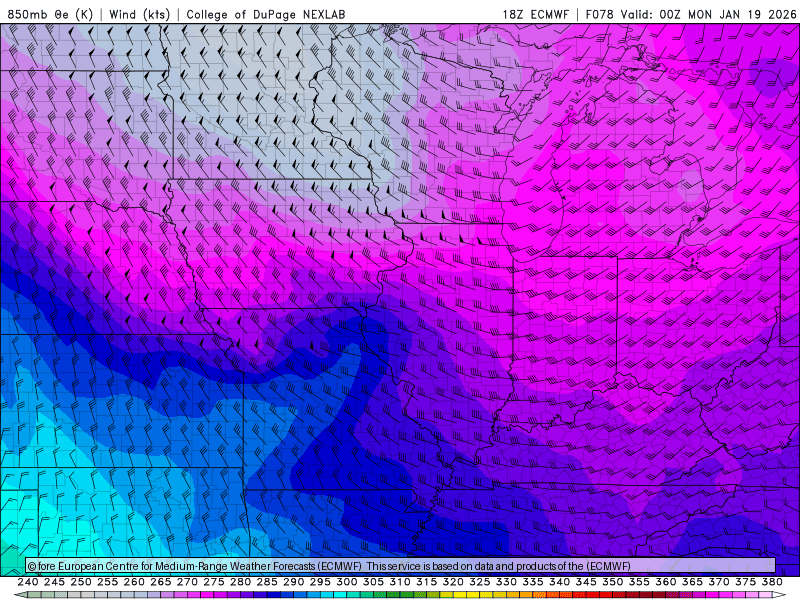Image resolution: width=800 pixels, height=600 pixels.
Task: Click the 290 value on the color scale
Action: click(293, 582)
